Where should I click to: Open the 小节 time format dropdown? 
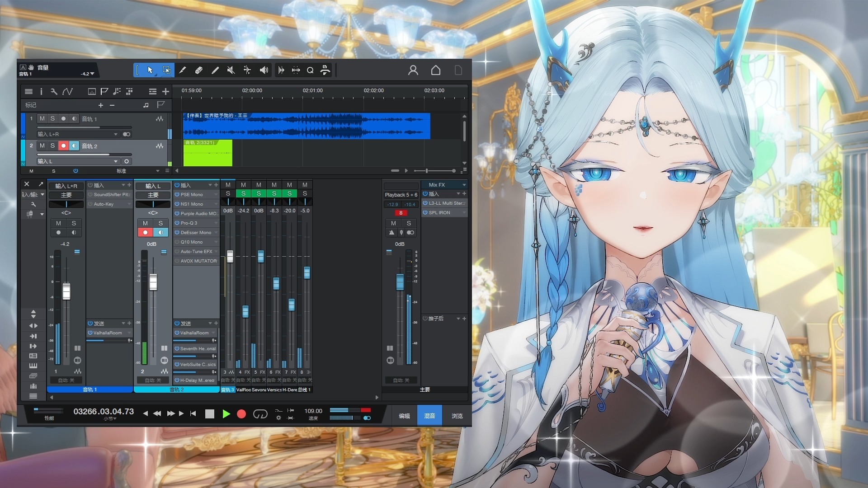[x=110, y=419]
